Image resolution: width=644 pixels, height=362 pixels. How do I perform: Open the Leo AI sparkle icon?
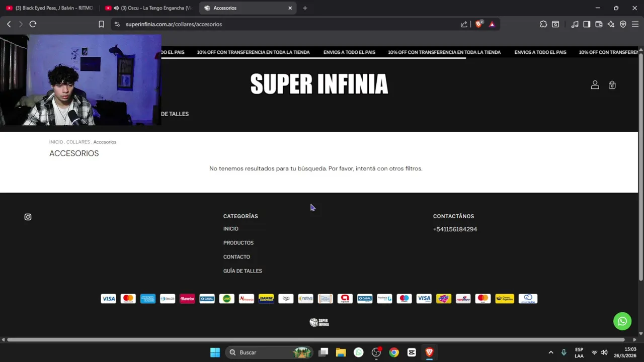[611, 24]
